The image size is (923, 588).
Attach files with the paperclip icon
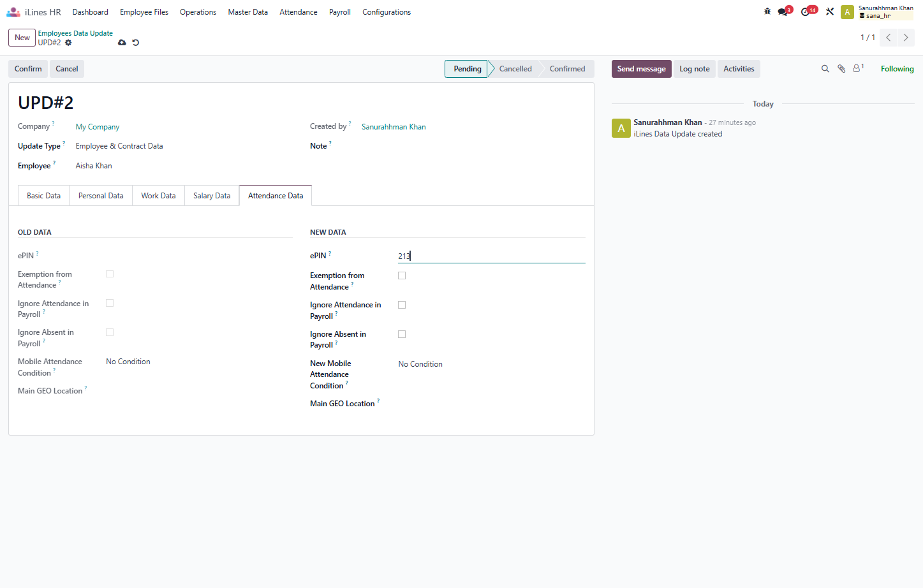pos(841,69)
